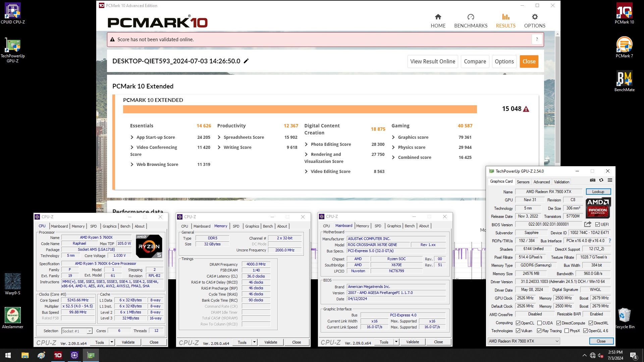
Task: Click the orange Close result button
Action: coord(529,61)
